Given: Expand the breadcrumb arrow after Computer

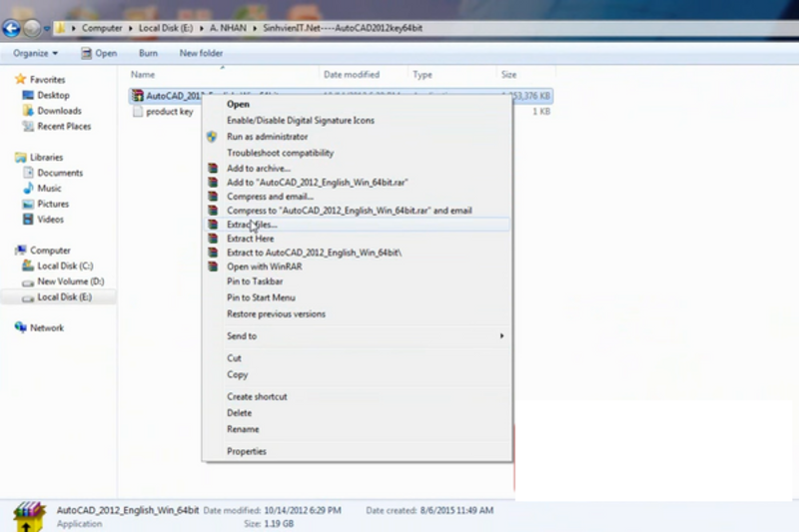Looking at the screenshot, I should tap(131, 29).
